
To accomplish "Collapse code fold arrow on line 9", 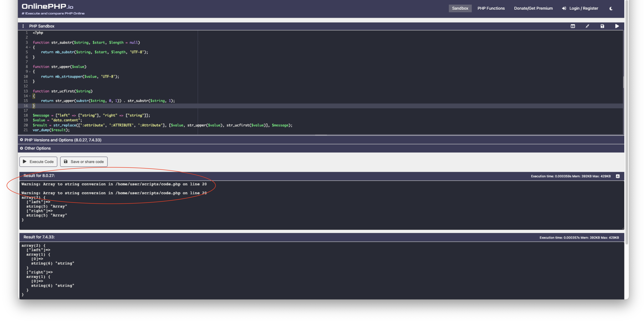I will tap(30, 71).
